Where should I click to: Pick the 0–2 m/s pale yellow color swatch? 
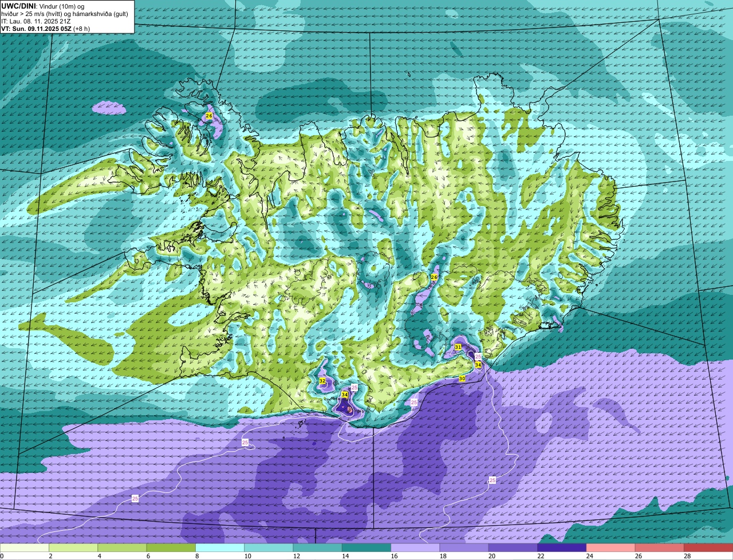[25, 548]
